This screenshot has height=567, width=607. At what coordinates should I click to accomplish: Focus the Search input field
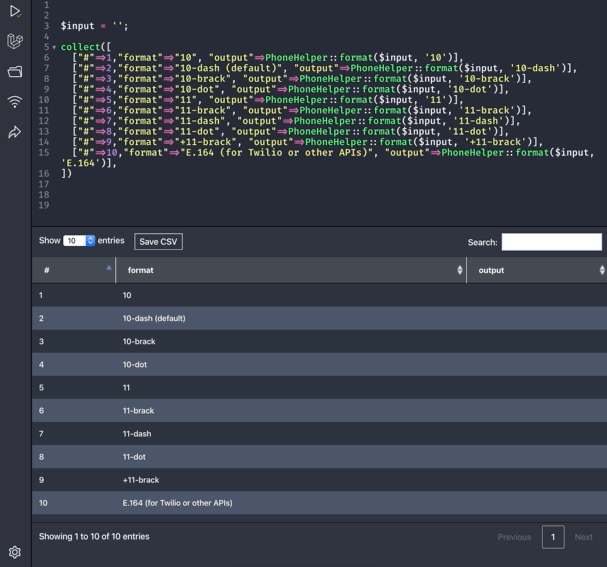click(x=552, y=242)
